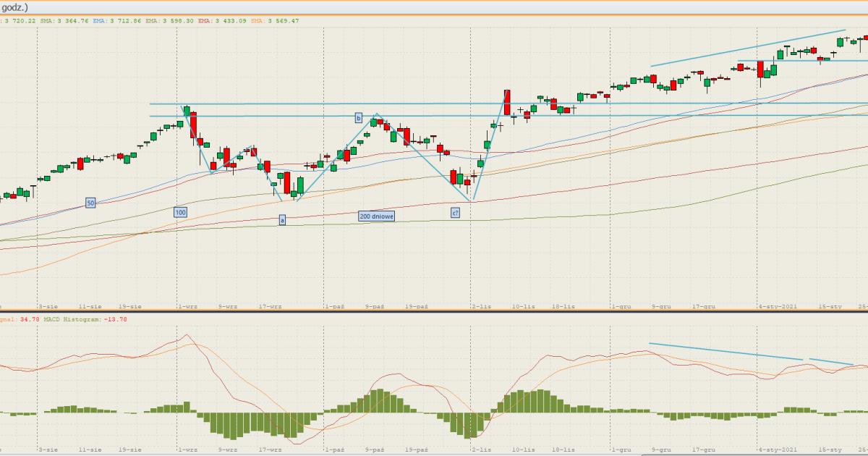868x456 pixels.
Task: Click "2-lis" on the price chart date axis
Action: (481, 306)
